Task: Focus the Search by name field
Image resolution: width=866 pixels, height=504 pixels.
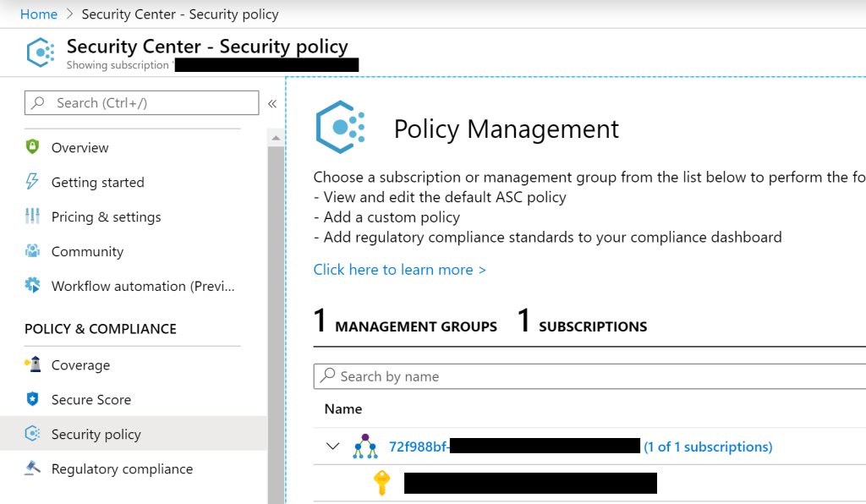Action: click(592, 376)
